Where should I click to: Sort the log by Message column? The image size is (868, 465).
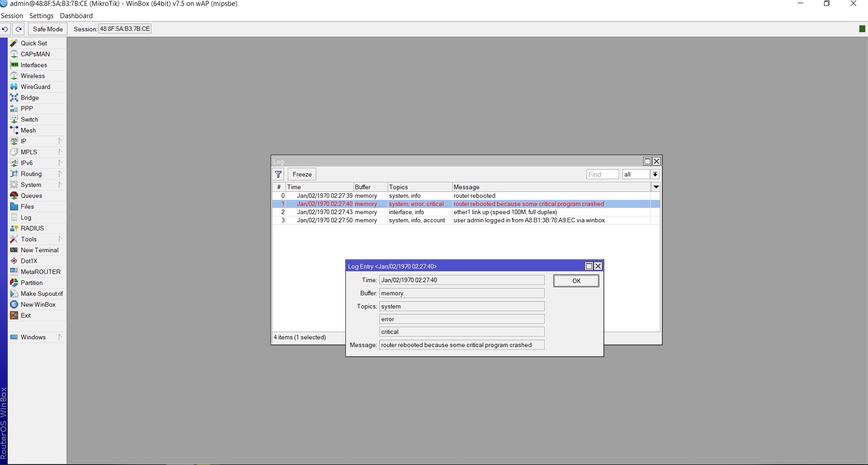[552, 187]
